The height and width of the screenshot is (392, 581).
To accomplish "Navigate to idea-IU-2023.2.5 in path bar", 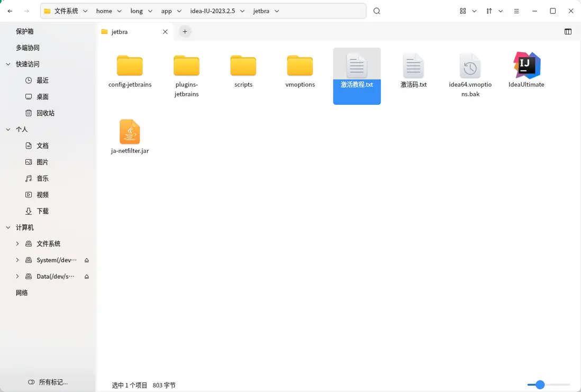I will 213,11.
